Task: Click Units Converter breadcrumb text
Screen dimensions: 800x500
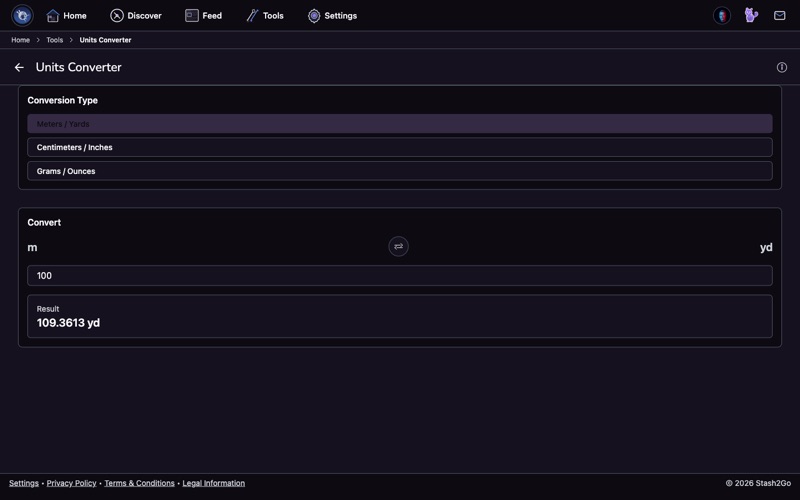Action: (x=105, y=40)
